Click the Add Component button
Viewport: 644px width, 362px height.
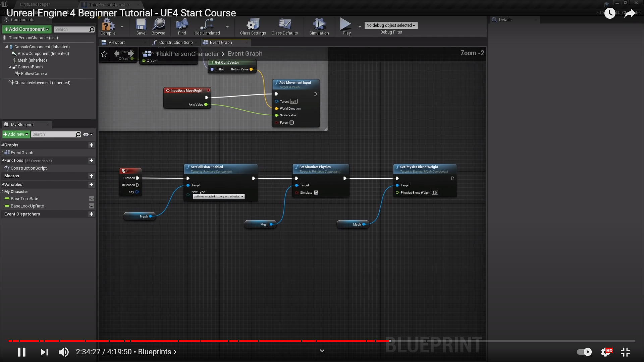[27, 29]
